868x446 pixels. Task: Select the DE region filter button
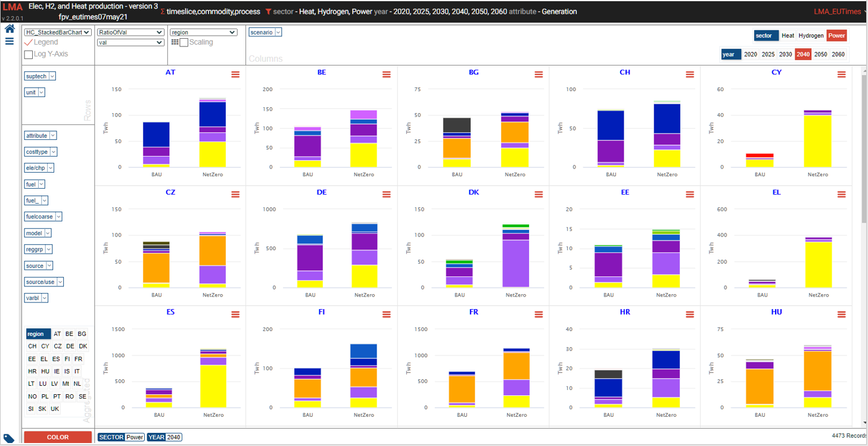pos(70,346)
